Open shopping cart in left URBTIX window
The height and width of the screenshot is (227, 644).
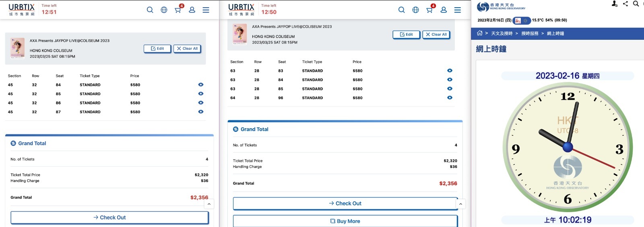[178, 9]
